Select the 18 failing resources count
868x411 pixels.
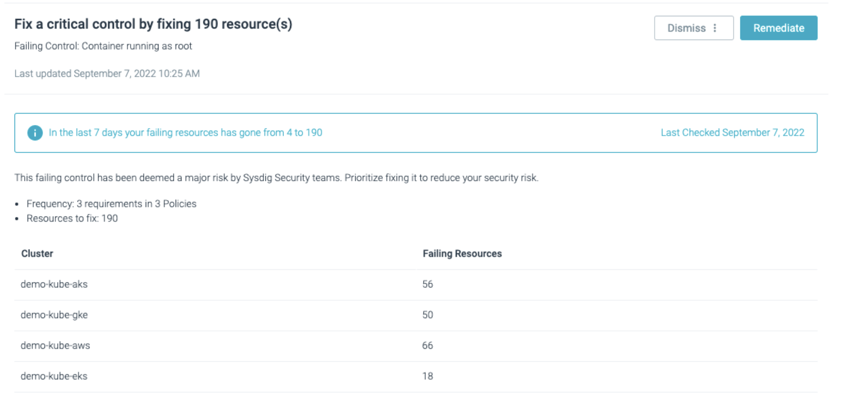point(427,376)
